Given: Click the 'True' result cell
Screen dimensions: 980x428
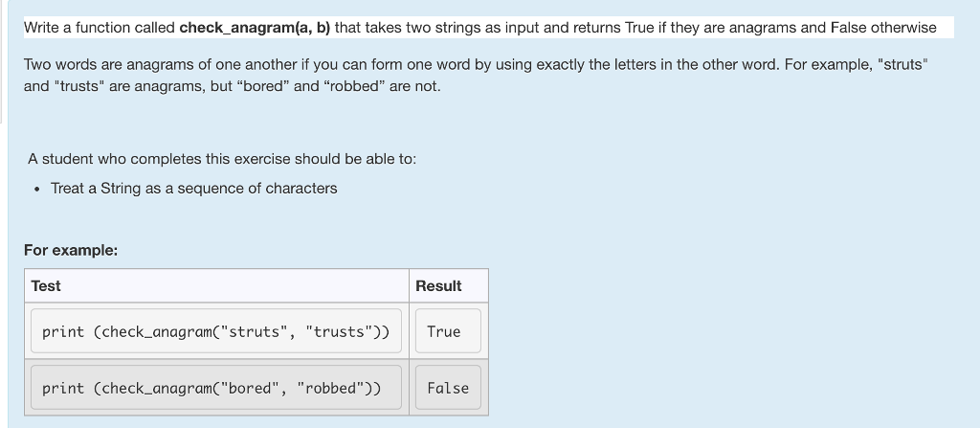Looking at the screenshot, I should point(448,331).
